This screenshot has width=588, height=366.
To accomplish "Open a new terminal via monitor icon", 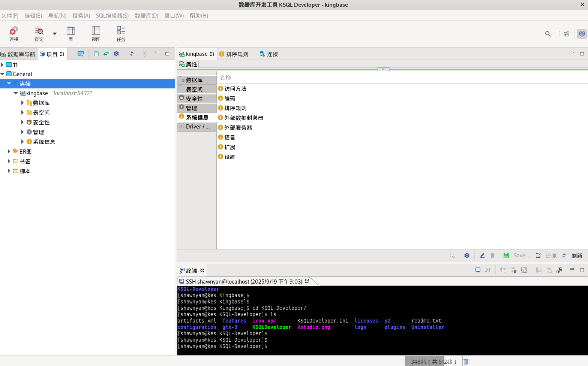I will [x=478, y=270].
